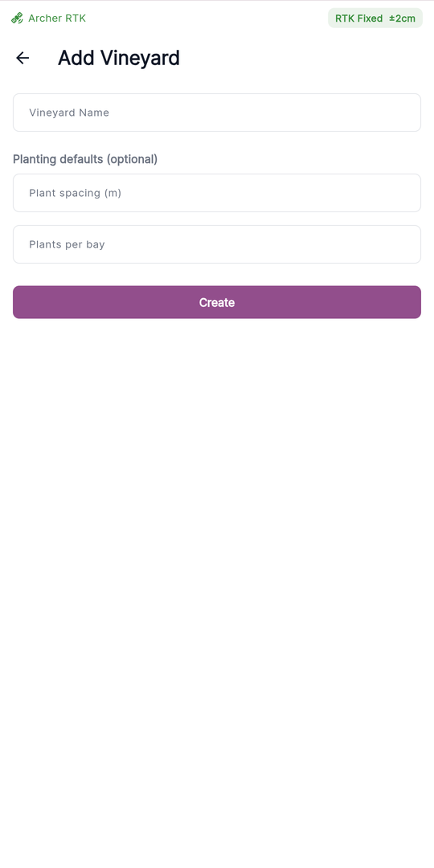Tap the satellite receiver icon
434x868 pixels.
pos(17,18)
